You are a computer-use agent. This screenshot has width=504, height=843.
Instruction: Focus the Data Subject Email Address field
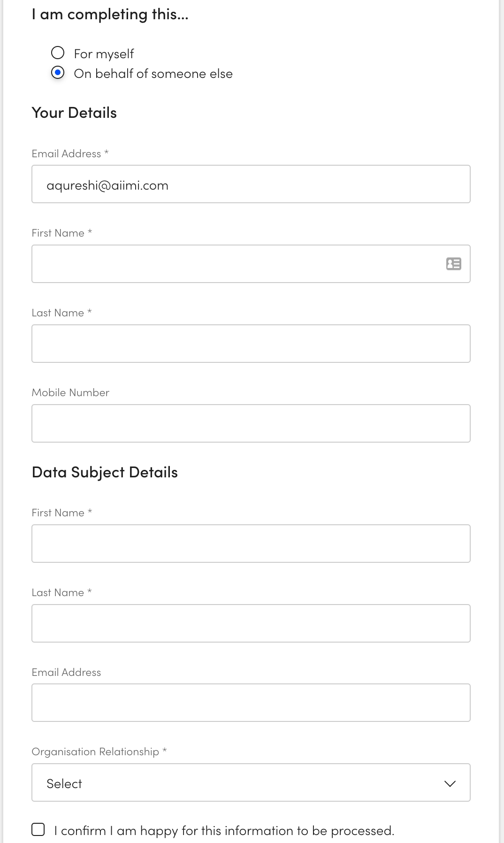pos(251,703)
